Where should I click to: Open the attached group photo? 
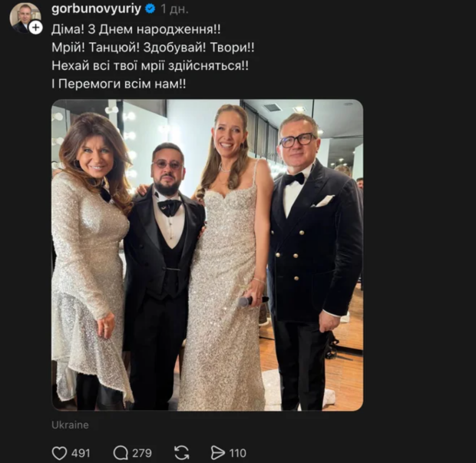207,255
